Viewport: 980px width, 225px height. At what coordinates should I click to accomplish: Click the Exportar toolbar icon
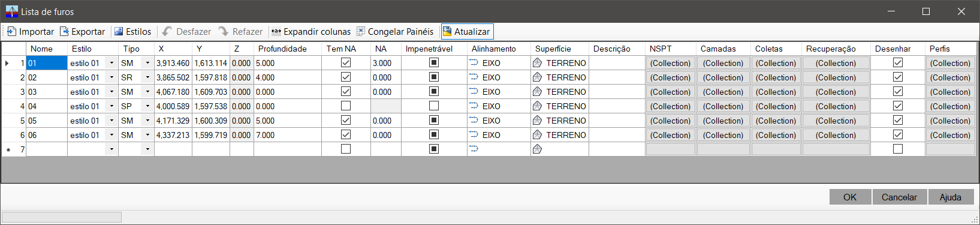[x=64, y=32]
